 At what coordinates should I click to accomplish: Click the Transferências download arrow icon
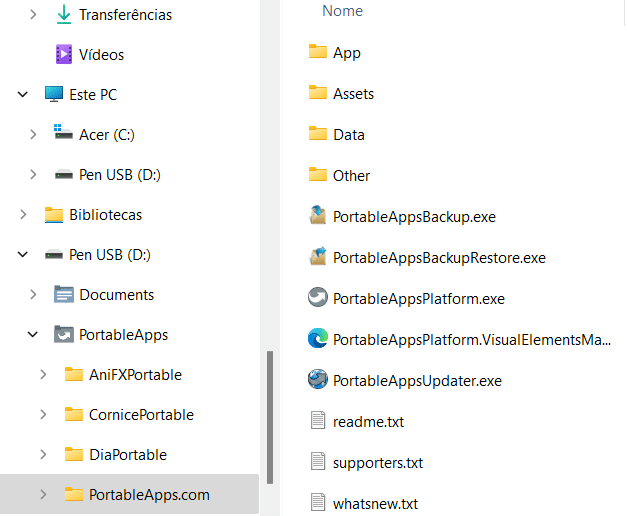click(x=64, y=15)
